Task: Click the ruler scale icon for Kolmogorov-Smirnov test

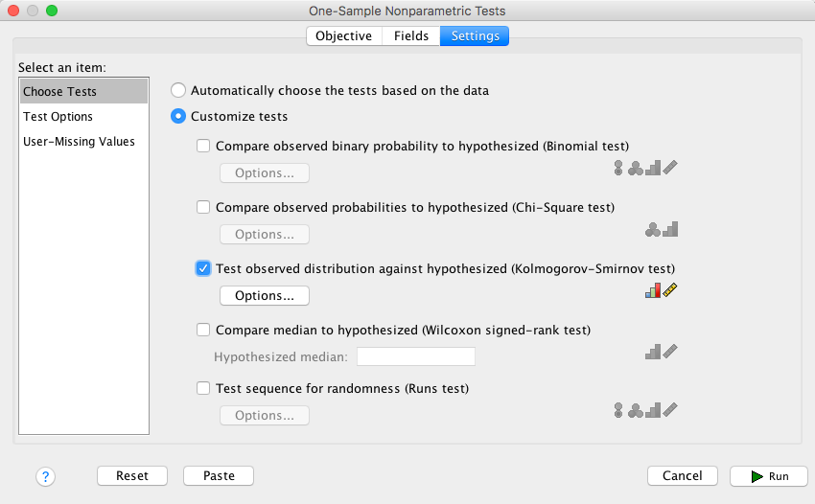Action: [670, 290]
